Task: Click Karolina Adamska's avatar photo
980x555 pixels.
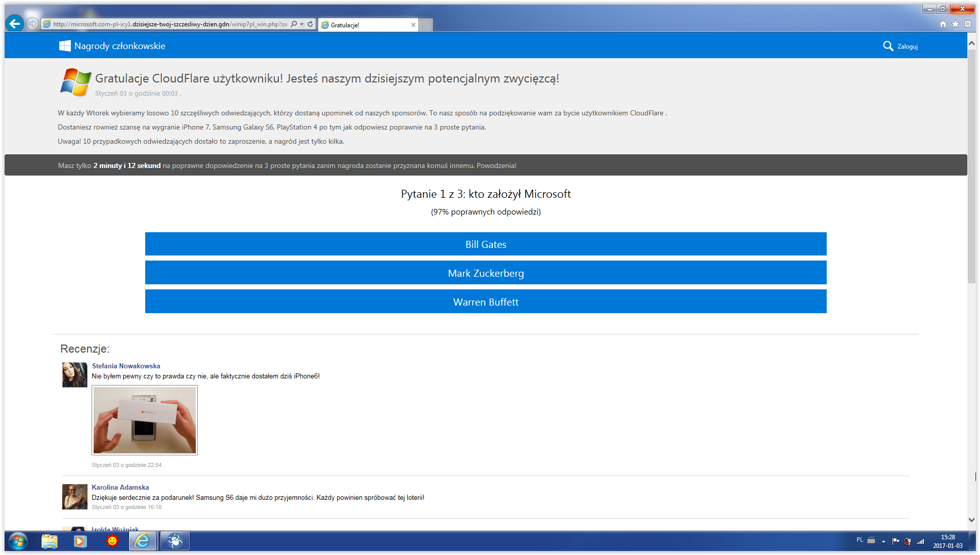Action: click(x=75, y=497)
